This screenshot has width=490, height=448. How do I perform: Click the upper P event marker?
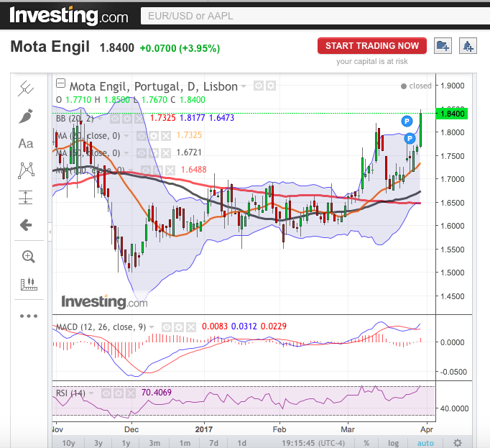click(x=407, y=121)
